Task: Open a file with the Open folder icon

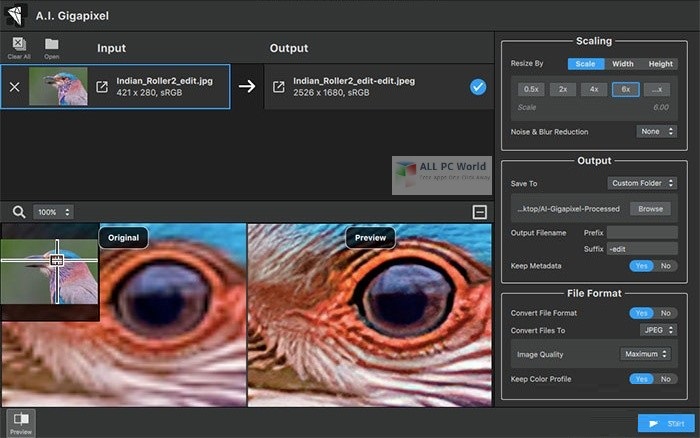Action: click(x=51, y=48)
